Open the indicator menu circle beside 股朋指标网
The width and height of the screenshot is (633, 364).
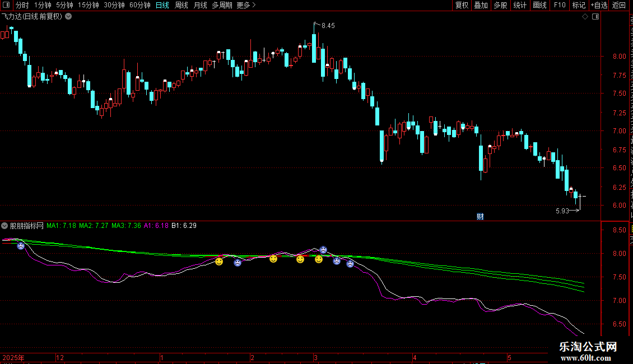tap(4, 226)
